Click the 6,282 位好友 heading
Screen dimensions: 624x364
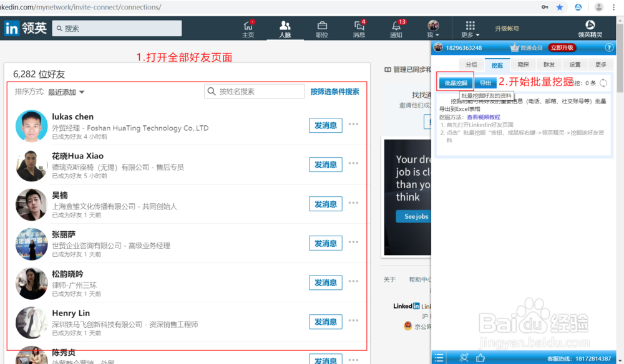pyautogui.click(x=39, y=74)
